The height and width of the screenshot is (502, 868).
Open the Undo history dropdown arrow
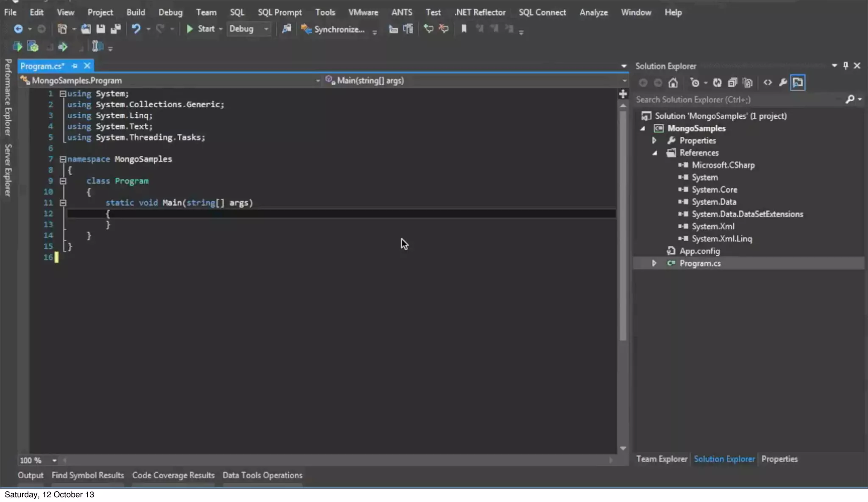pos(148,29)
